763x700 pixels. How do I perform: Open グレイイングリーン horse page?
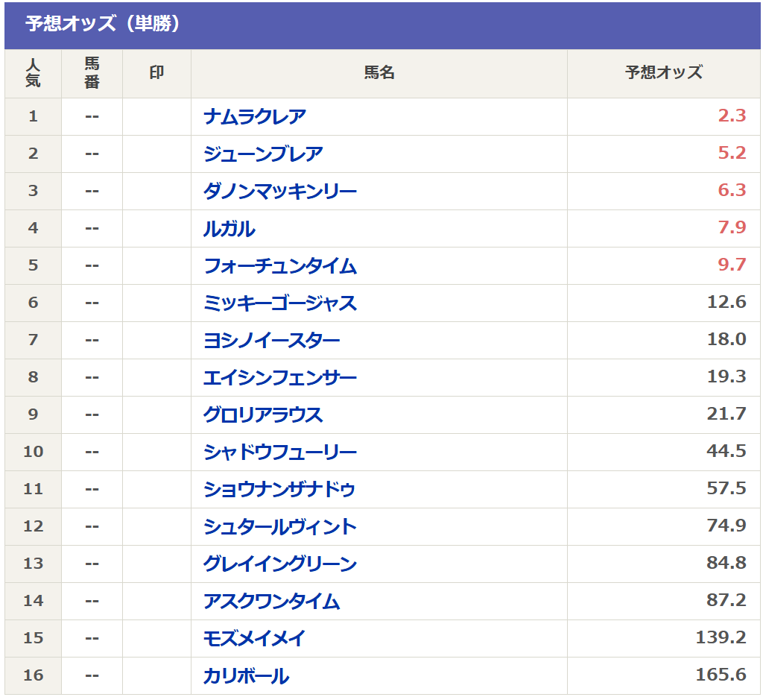[280, 564]
